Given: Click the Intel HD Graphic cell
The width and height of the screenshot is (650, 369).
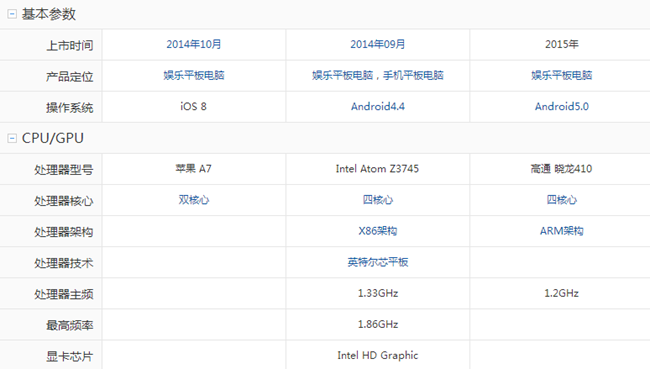Looking at the screenshot, I should click(x=378, y=355).
